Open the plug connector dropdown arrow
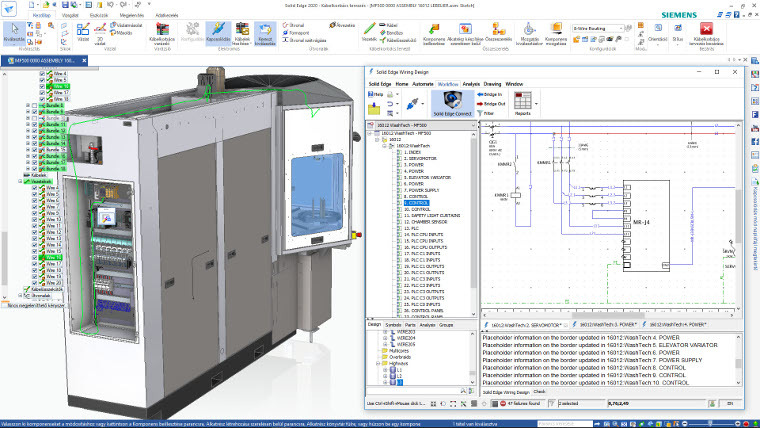Image resolution: width=760 pixels, height=428 pixels. [x=422, y=104]
